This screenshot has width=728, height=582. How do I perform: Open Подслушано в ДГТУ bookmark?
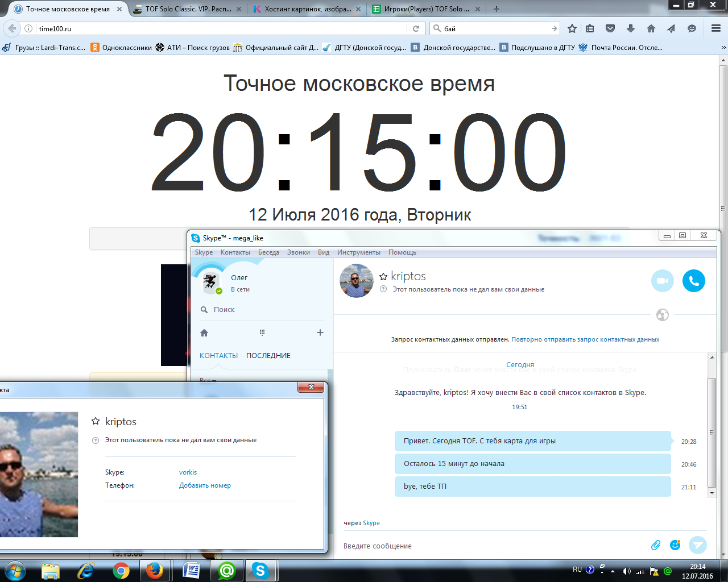point(537,48)
